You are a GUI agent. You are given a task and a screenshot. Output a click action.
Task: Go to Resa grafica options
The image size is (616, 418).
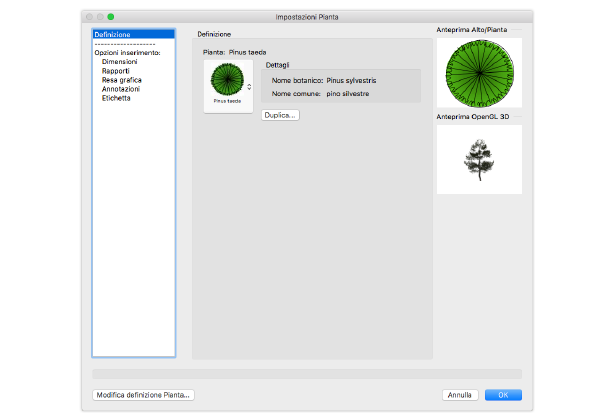(x=122, y=80)
